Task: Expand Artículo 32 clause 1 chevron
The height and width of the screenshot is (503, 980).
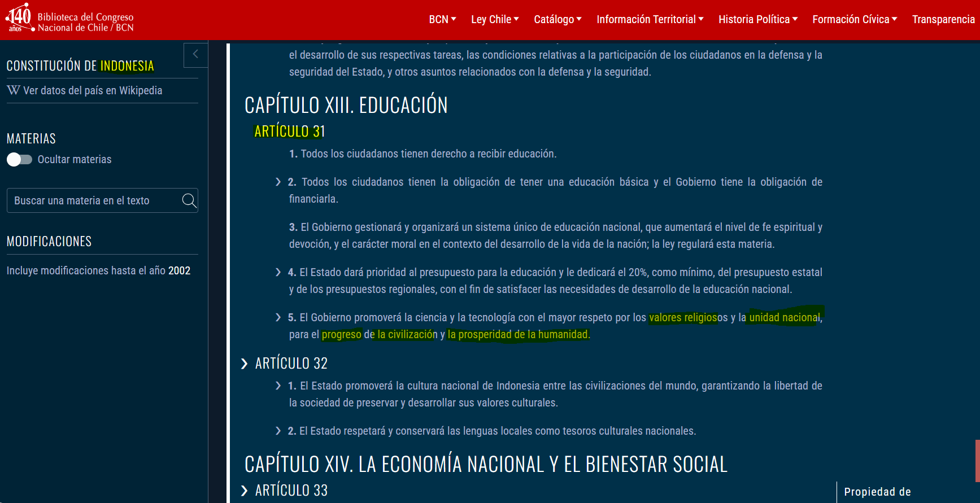Action: click(278, 386)
